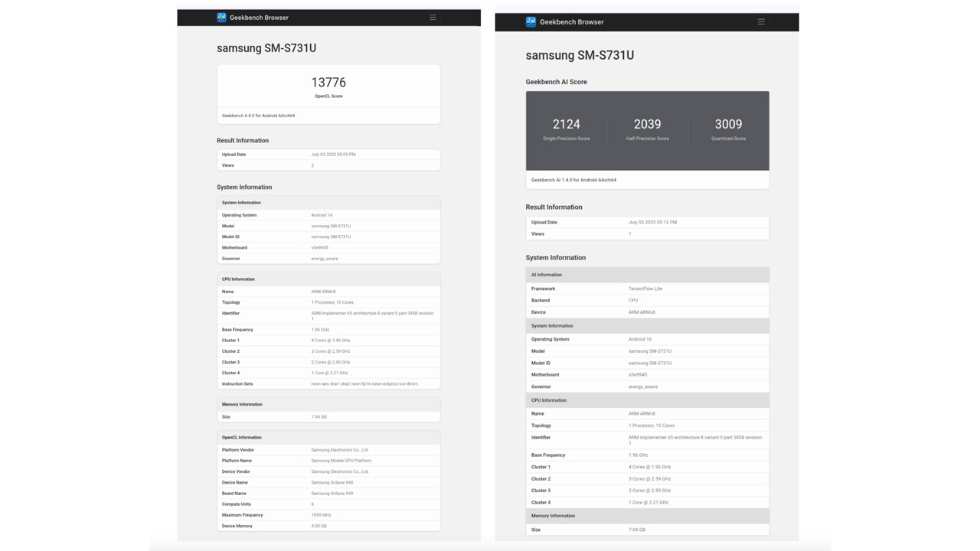Click the Android 16 value on the OpenCL page

(322, 215)
